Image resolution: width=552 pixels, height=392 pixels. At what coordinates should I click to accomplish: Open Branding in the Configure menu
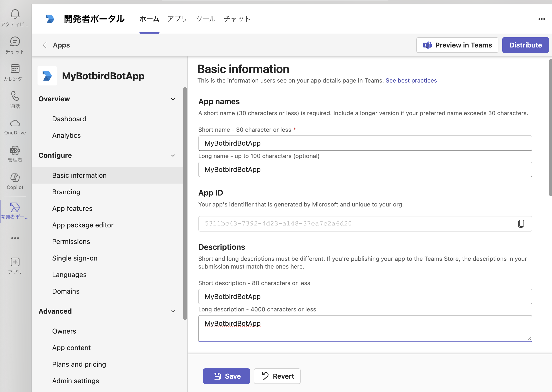point(66,192)
